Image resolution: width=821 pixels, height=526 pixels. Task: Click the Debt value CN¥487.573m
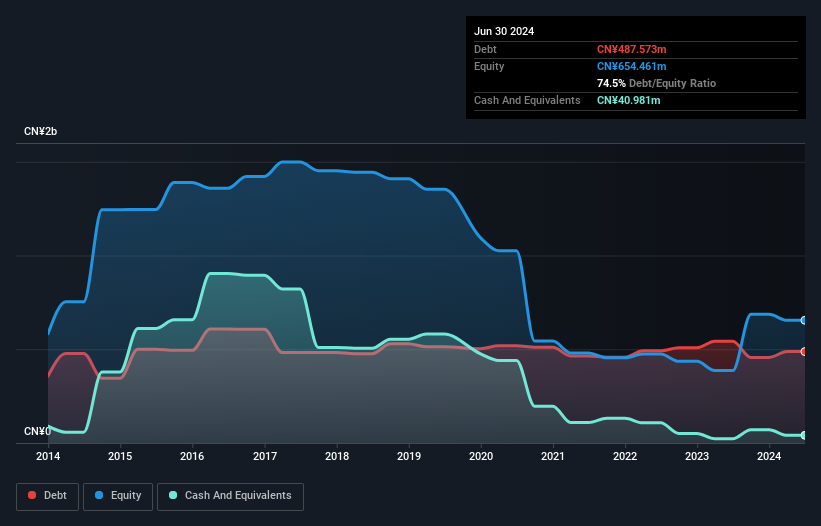point(631,49)
